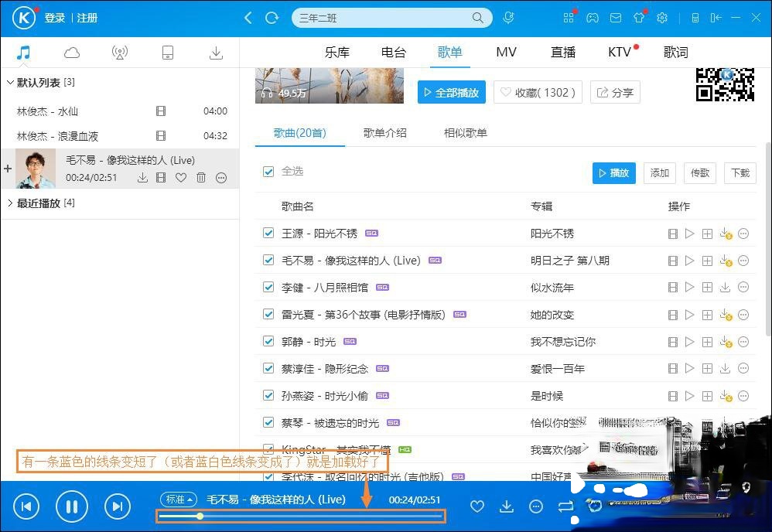
Task: Favorite the current song with the heart icon
Action: [477, 506]
